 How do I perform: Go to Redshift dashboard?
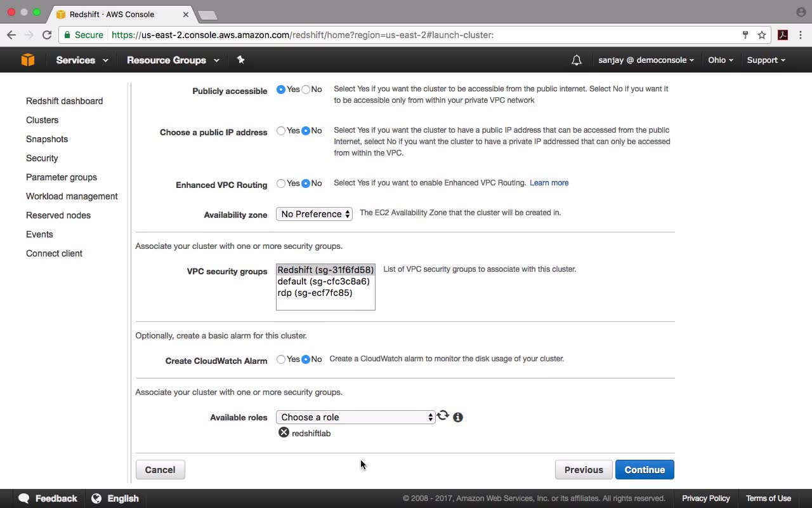64,101
